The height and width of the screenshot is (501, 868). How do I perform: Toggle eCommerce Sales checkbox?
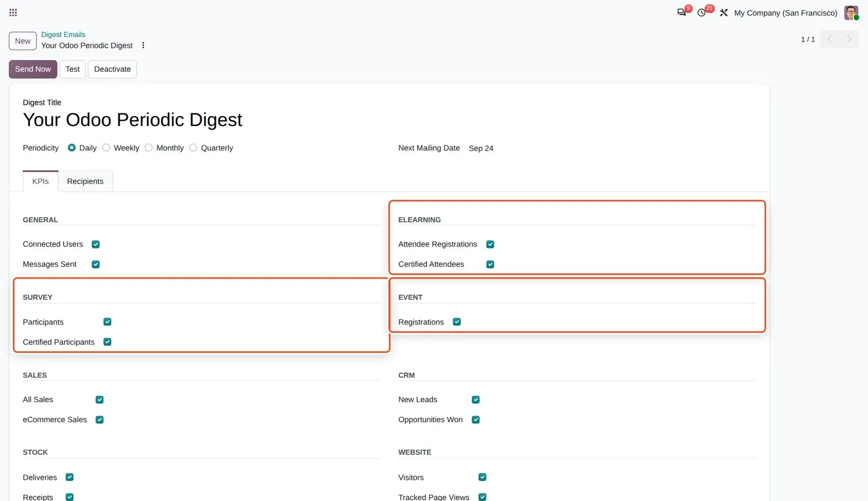tap(99, 420)
